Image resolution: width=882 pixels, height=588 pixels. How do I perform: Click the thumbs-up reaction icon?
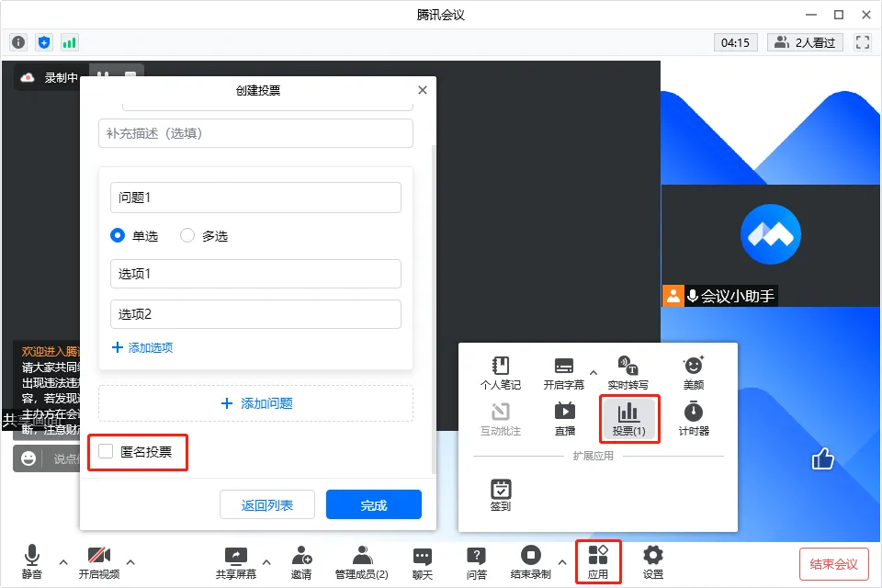(x=822, y=459)
